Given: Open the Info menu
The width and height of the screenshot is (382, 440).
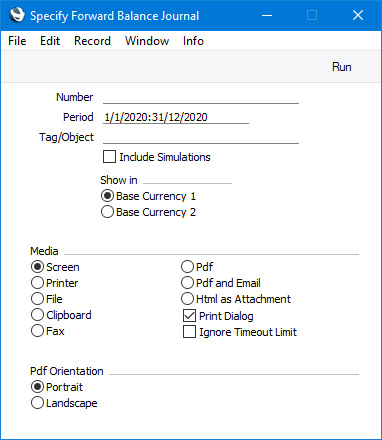Looking at the screenshot, I should [193, 41].
